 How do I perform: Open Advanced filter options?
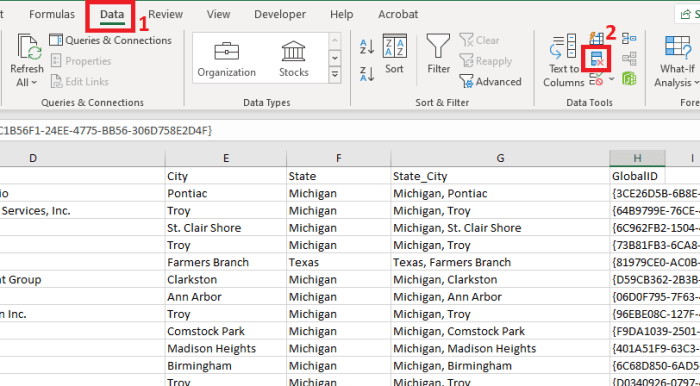491,82
